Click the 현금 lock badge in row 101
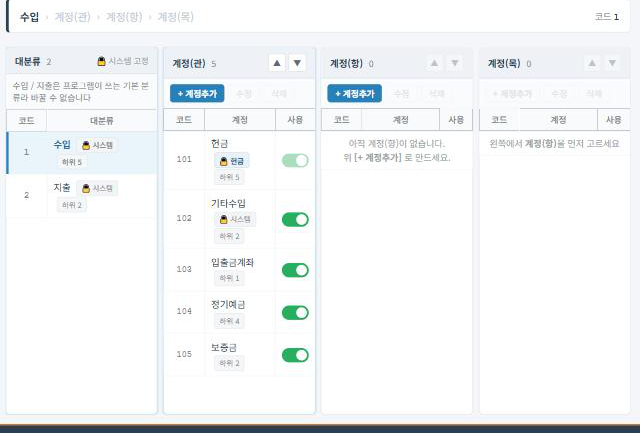 tap(232, 161)
